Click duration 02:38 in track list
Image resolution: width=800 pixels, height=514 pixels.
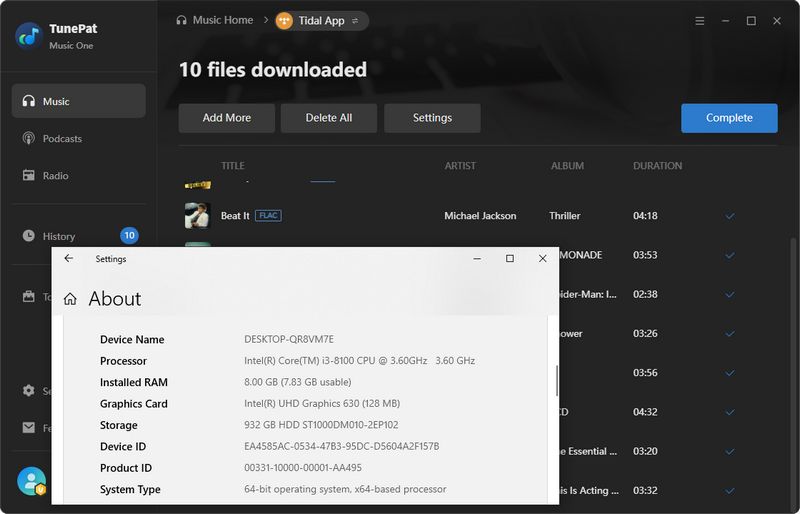[x=645, y=295]
